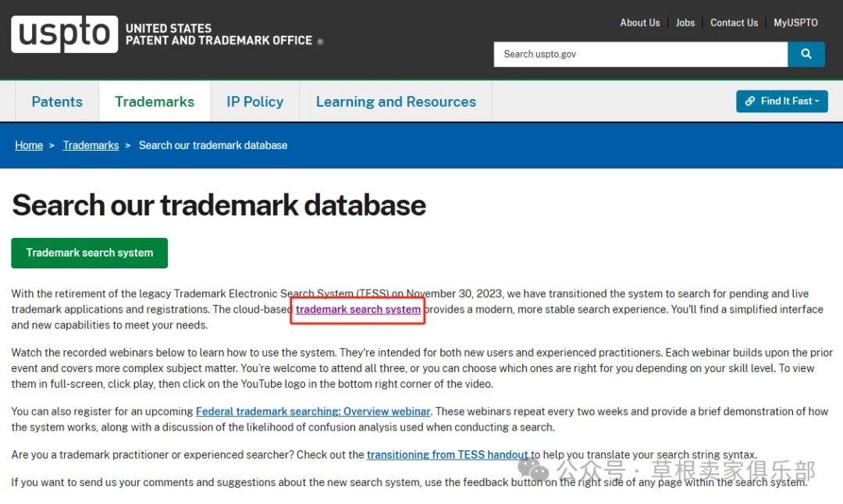
Task: Open transitioning from TESS handout link
Action: tap(447, 455)
